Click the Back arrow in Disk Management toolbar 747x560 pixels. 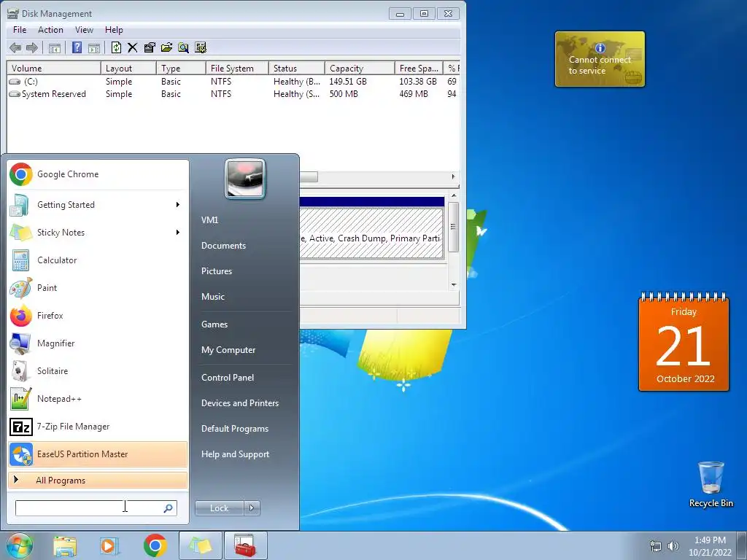15,47
